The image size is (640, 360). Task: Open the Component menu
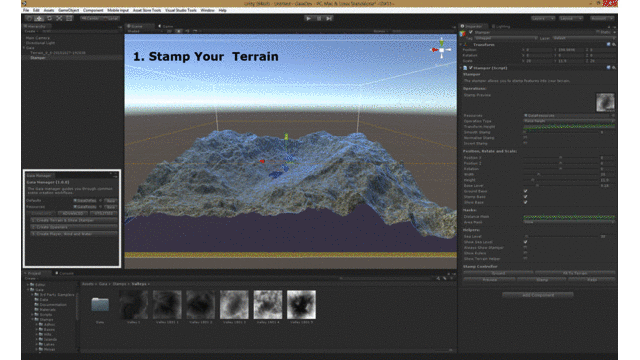click(93, 10)
